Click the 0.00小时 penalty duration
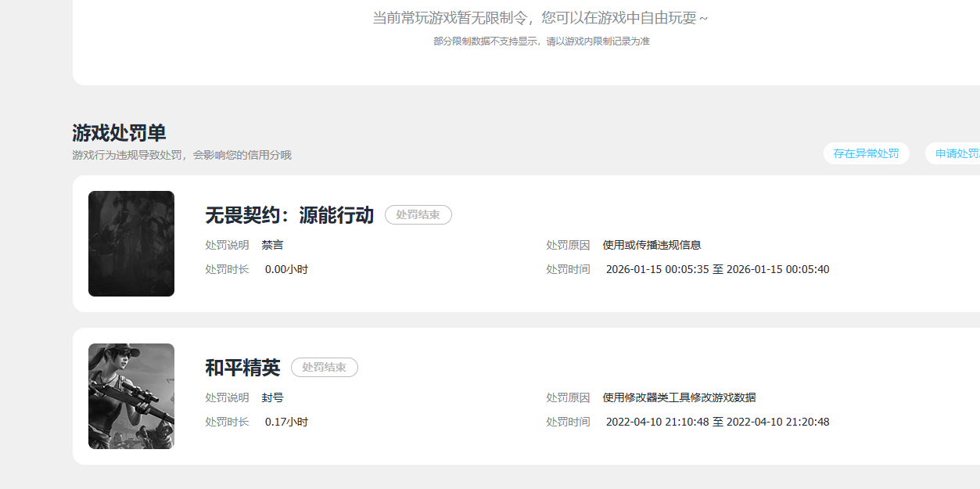 coord(286,269)
